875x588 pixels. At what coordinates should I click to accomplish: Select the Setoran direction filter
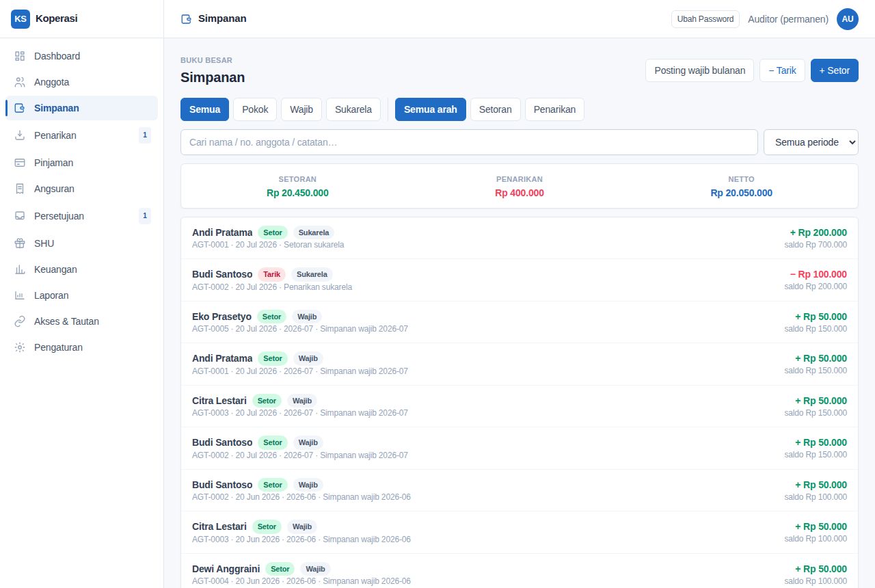point(496,109)
